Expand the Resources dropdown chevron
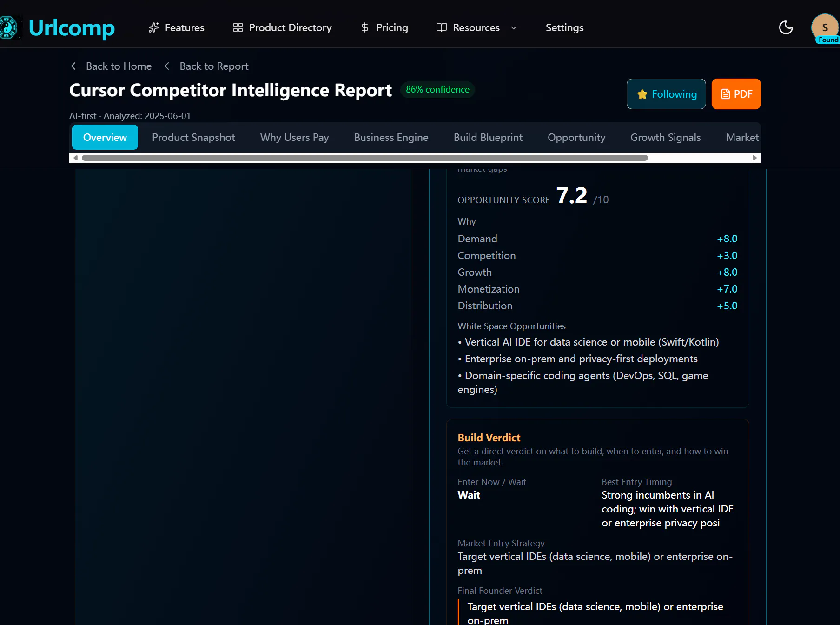The image size is (840, 625). point(514,28)
